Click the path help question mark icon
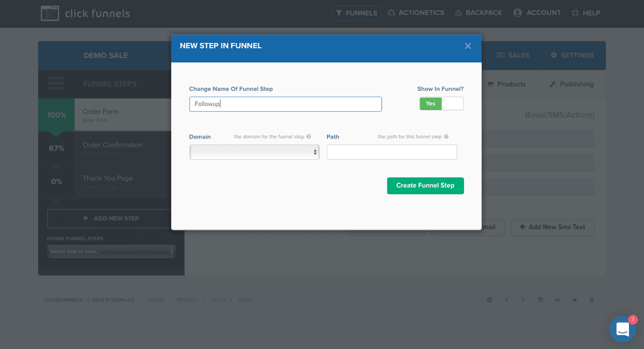Screen dimensions: 644x349 446,136
